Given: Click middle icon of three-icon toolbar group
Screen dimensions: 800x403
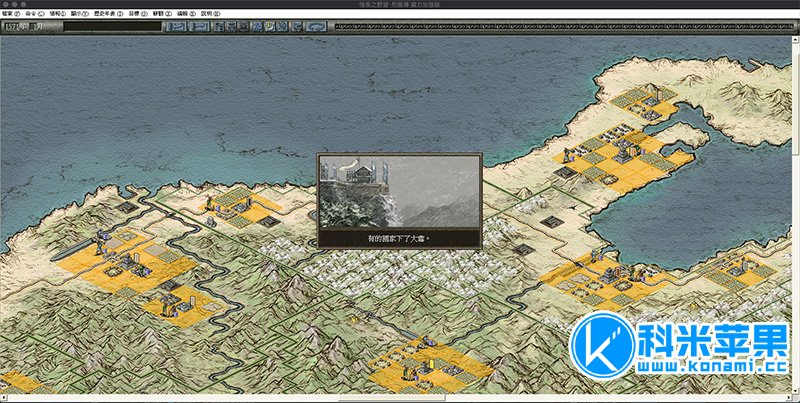Looking at the screenshot, I should [x=232, y=27].
